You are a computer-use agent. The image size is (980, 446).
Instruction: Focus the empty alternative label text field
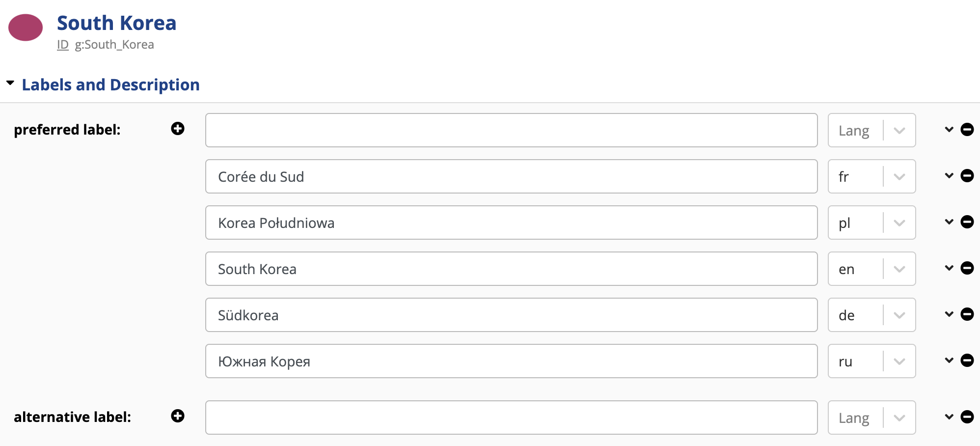[511, 418]
